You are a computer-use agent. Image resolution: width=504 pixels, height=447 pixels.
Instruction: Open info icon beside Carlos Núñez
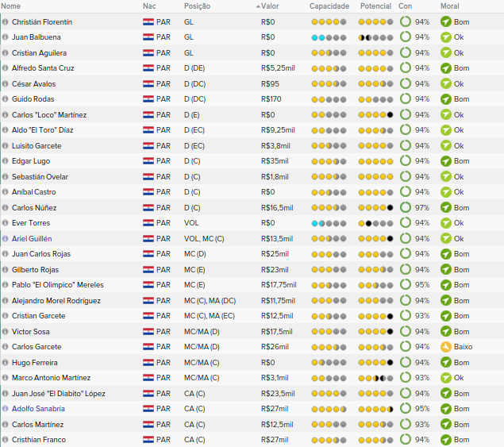tap(5, 208)
